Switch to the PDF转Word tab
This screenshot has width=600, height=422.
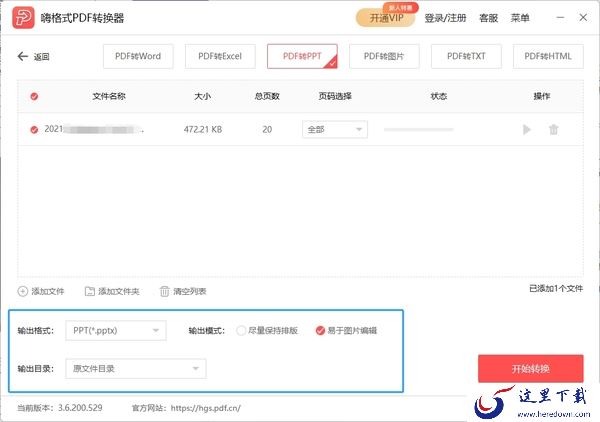pyautogui.click(x=138, y=56)
